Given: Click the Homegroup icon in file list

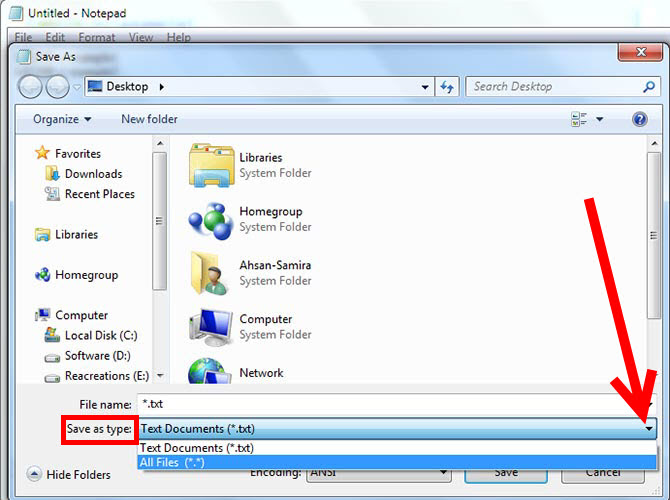Looking at the screenshot, I should click(211, 221).
